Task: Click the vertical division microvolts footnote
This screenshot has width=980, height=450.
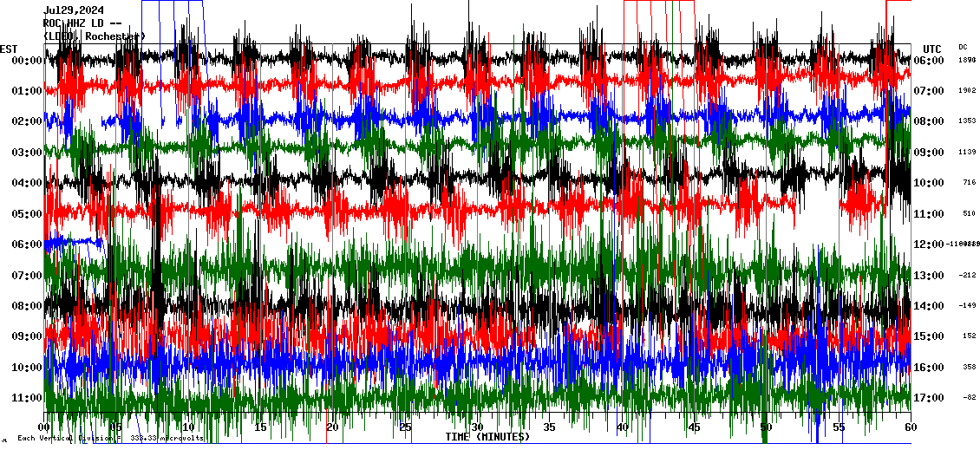Action: [x=110, y=439]
